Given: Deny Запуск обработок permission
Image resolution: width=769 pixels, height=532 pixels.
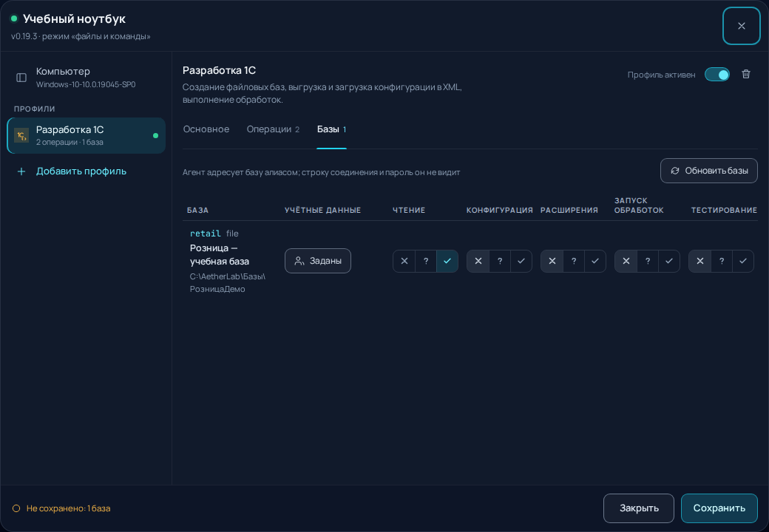Looking at the screenshot, I should 626,261.
